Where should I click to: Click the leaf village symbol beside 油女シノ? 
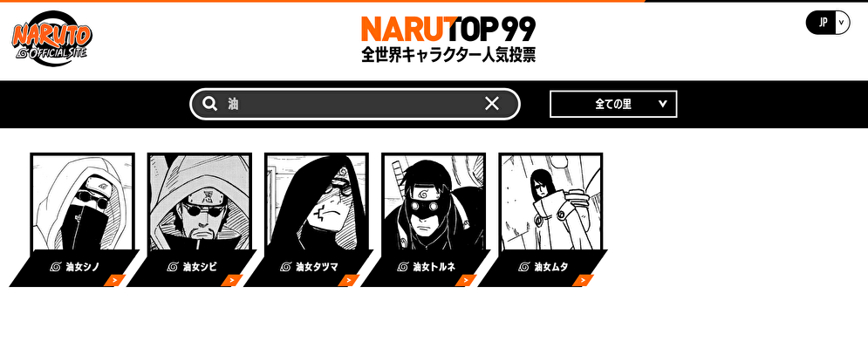point(55,267)
